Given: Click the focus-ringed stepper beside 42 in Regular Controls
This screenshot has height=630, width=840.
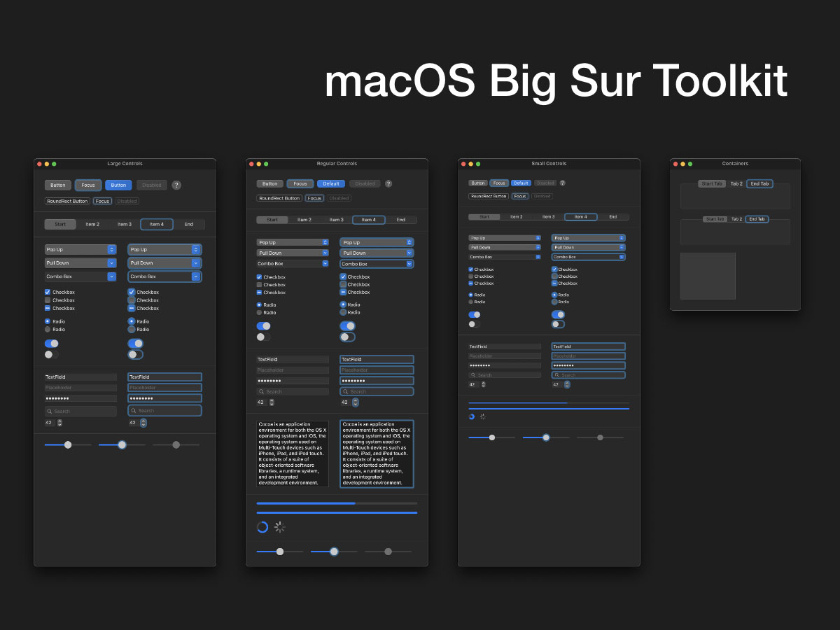Looking at the screenshot, I should [x=356, y=402].
